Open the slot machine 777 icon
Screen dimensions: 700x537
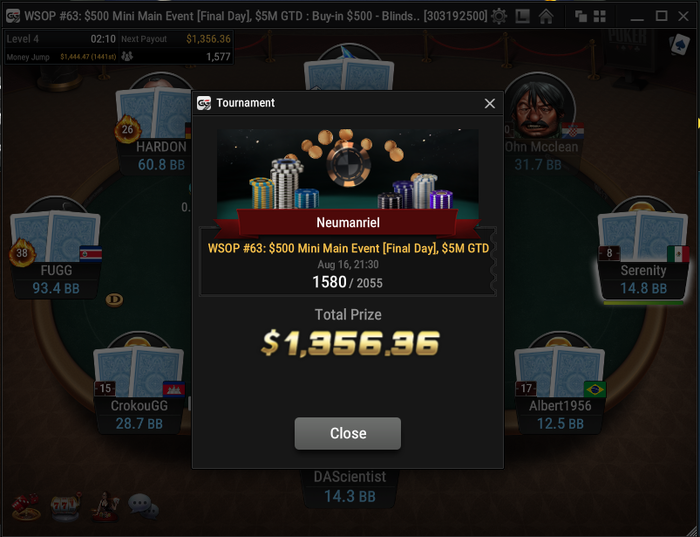pyautogui.click(x=66, y=507)
